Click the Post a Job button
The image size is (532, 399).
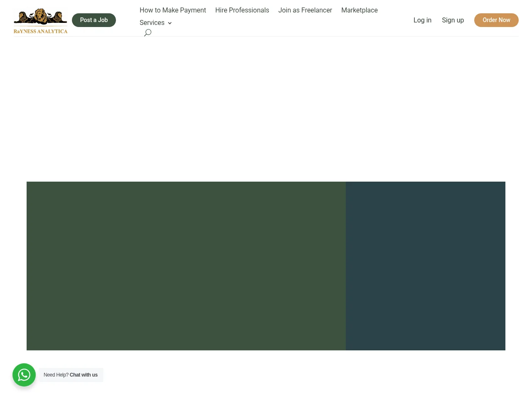(94, 20)
